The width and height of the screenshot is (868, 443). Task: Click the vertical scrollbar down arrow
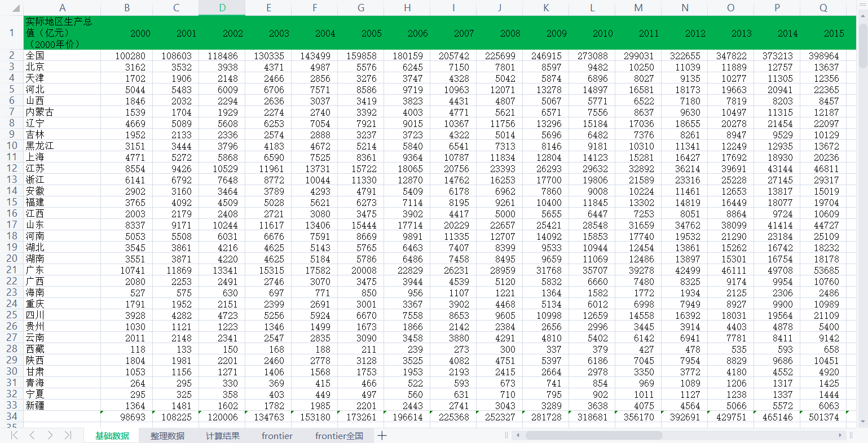862,421
